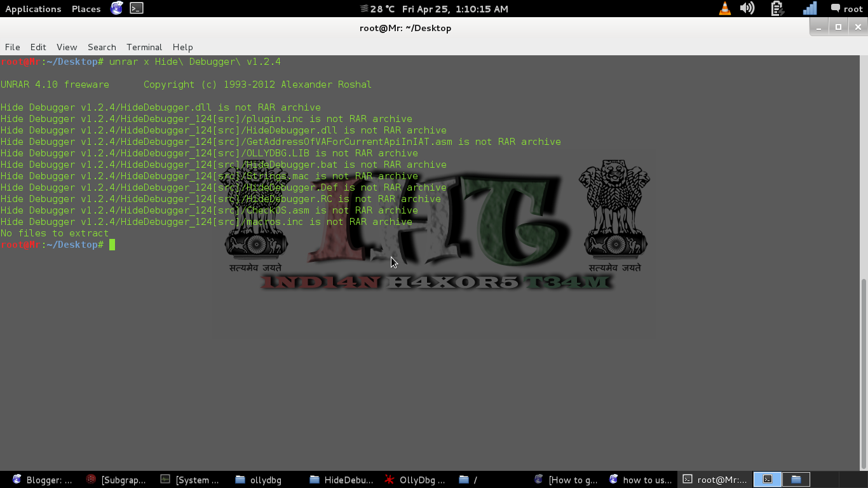Click the HideDebugger.RC output line
Viewport: 868px width, 488px height.
[220, 199]
